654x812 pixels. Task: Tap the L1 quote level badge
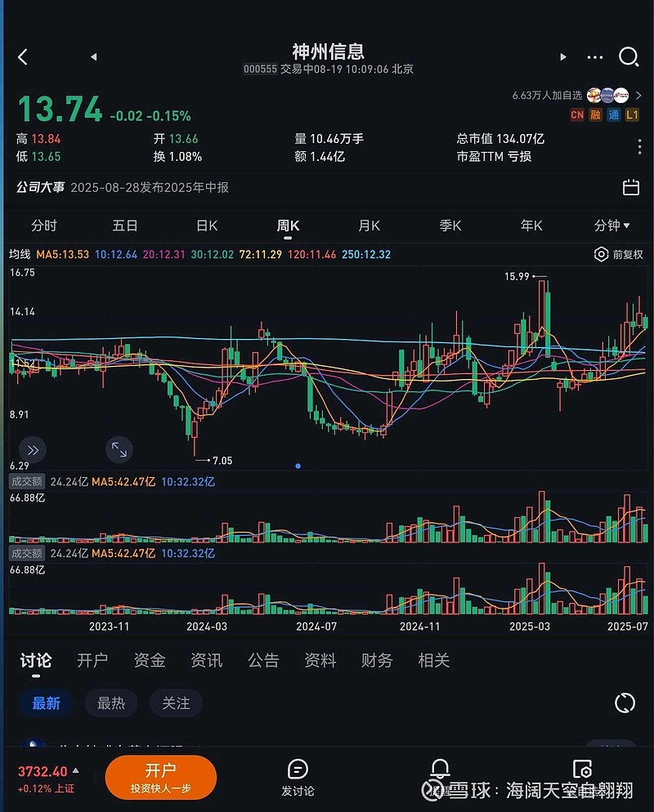pos(632,115)
